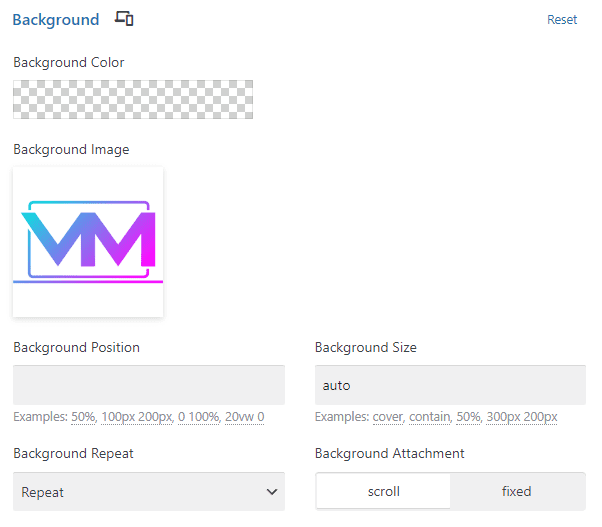Screen dimensions: 602x527
Task: Set Background Attachment to scroll
Action: [383, 491]
